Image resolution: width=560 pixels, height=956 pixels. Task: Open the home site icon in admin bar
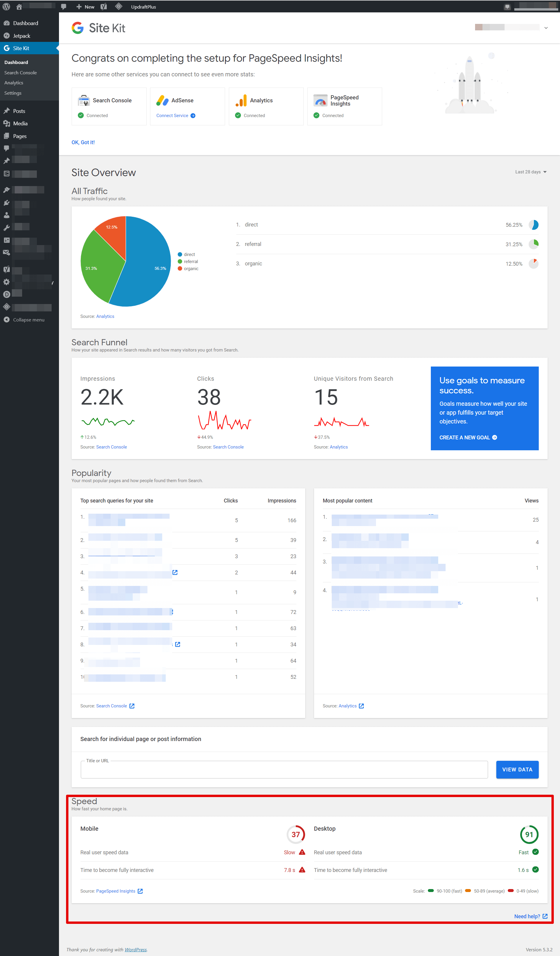[x=19, y=7]
